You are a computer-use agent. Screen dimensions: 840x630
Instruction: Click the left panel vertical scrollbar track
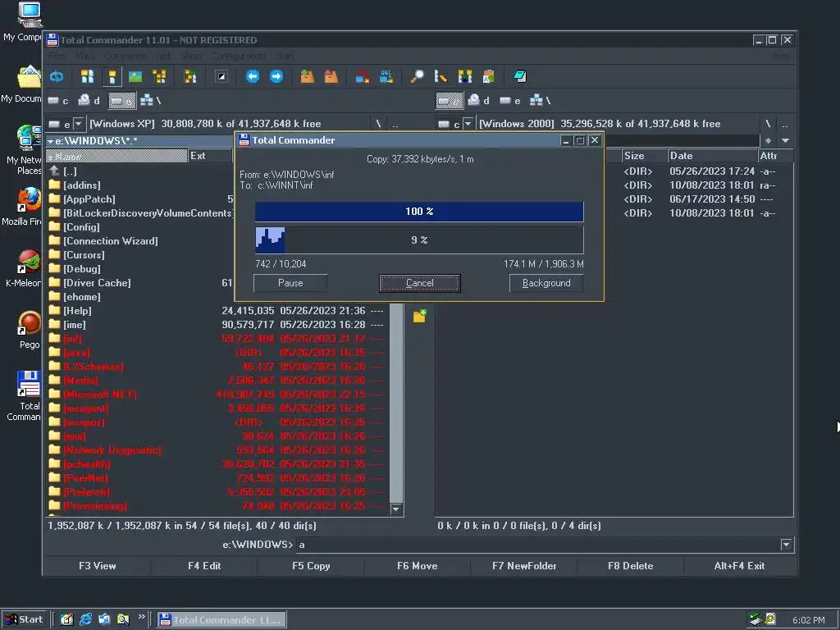(x=396, y=403)
